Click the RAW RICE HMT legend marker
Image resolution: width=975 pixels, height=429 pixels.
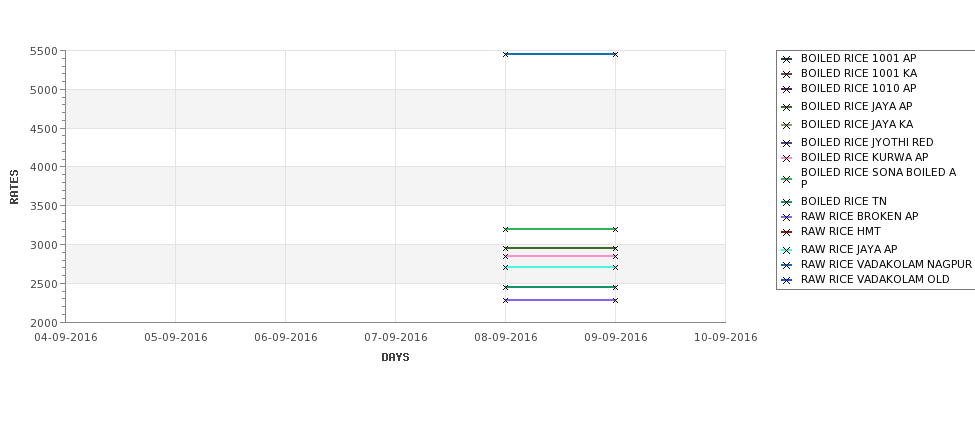pos(787,232)
